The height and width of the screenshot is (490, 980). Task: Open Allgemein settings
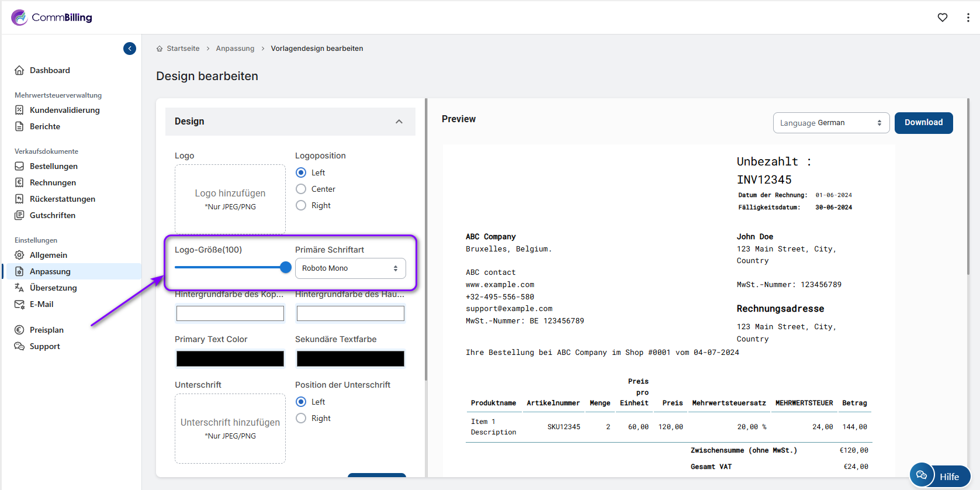[x=49, y=255]
